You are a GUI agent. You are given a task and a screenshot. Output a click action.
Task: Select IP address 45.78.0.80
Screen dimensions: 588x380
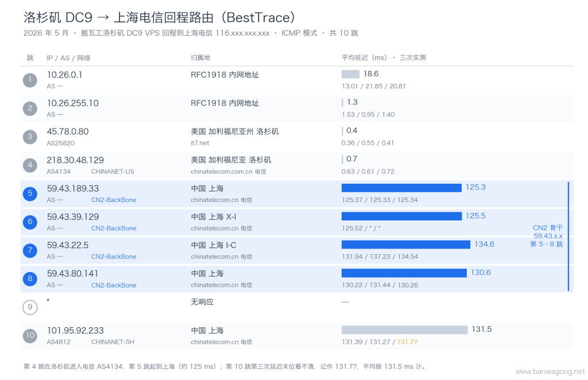68,131
